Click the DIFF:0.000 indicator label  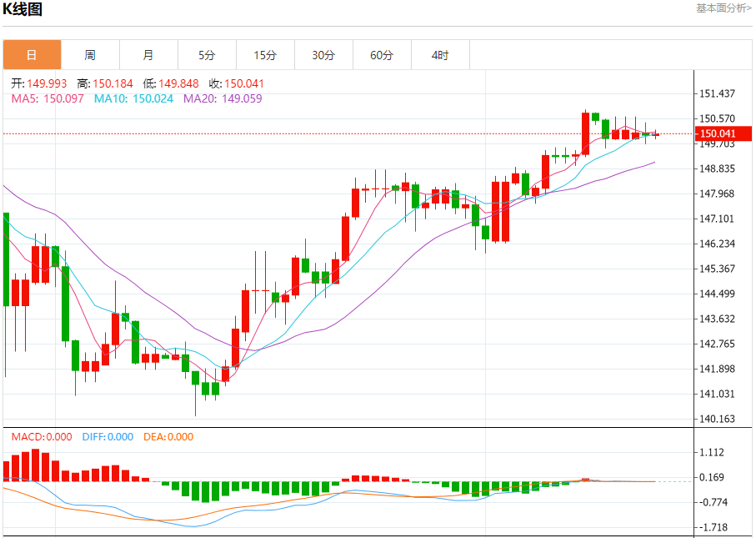pyautogui.click(x=108, y=437)
